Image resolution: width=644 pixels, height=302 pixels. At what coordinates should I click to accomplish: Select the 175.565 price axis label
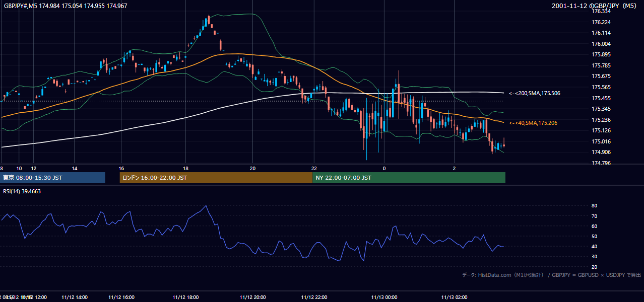(x=601, y=87)
